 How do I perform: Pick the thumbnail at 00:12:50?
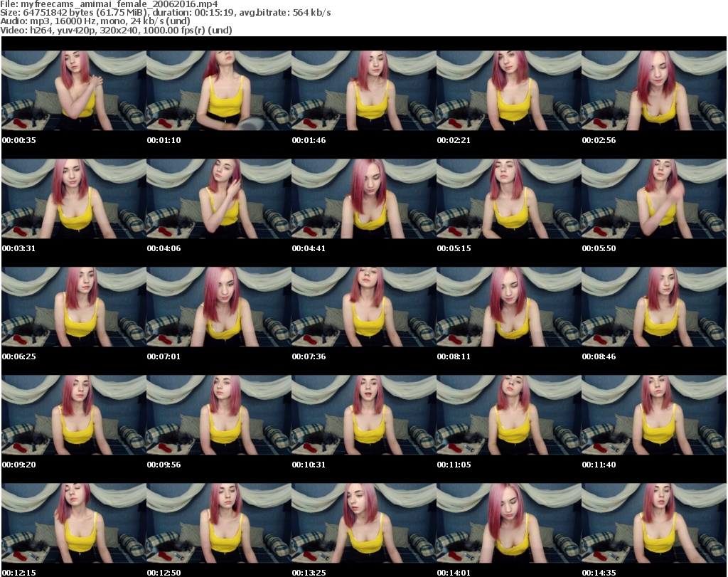coord(219,524)
